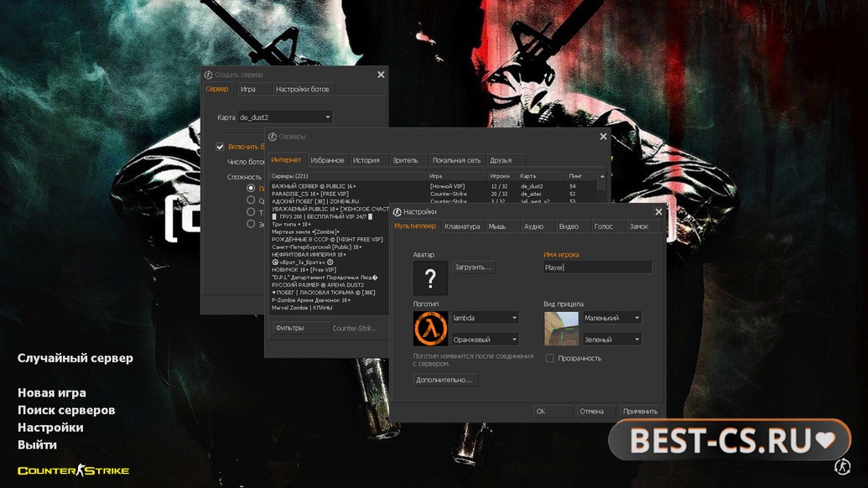
Task: Close the Создать сервер window
Action: point(381,75)
